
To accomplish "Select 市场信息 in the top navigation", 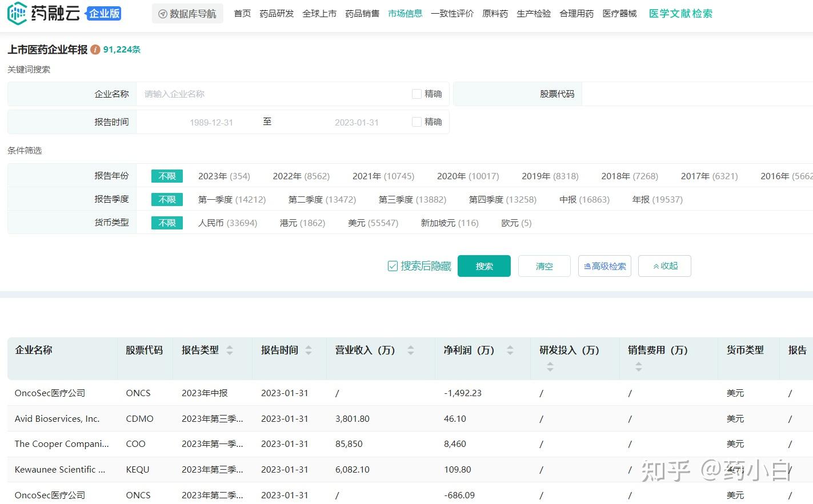I will [x=405, y=13].
